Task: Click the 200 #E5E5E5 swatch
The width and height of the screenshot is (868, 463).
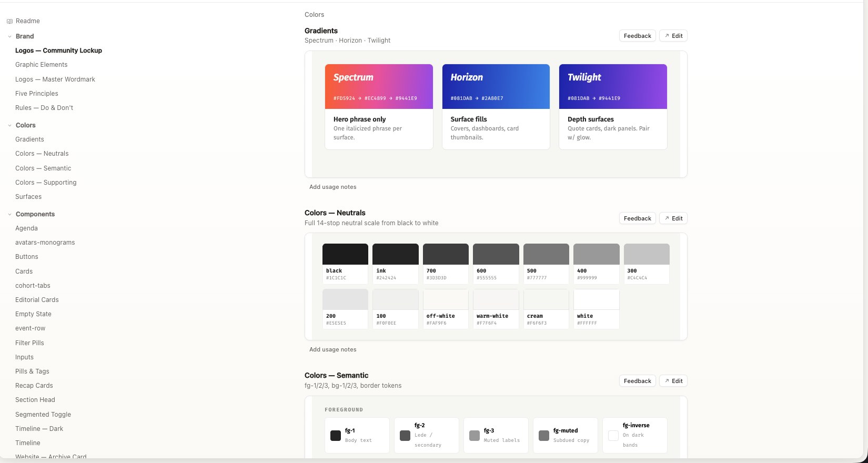Action: click(345, 309)
